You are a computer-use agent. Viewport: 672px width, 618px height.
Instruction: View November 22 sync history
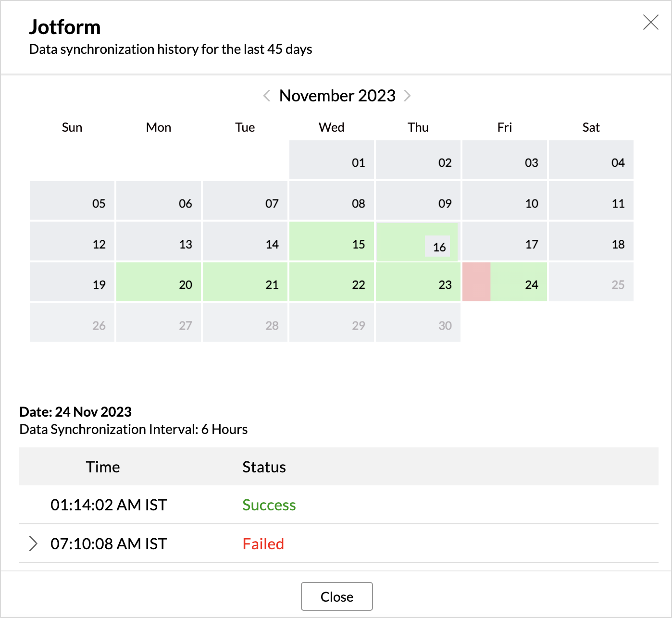332,282
